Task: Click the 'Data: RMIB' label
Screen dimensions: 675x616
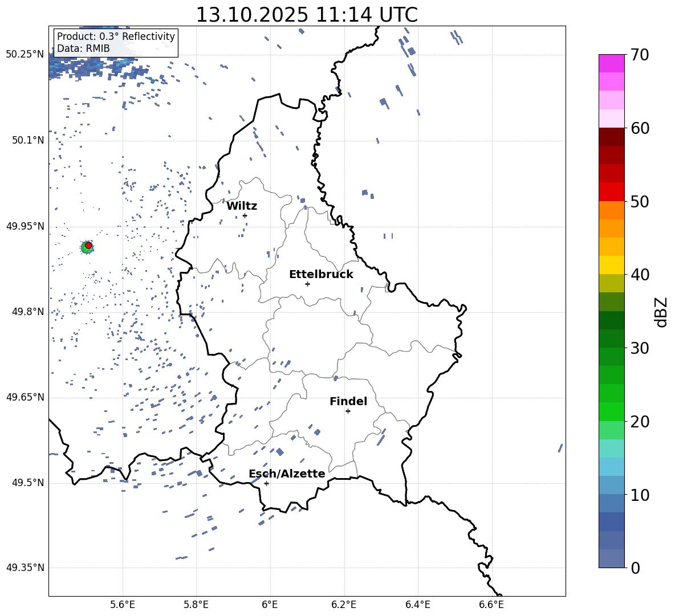Action: [83, 48]
